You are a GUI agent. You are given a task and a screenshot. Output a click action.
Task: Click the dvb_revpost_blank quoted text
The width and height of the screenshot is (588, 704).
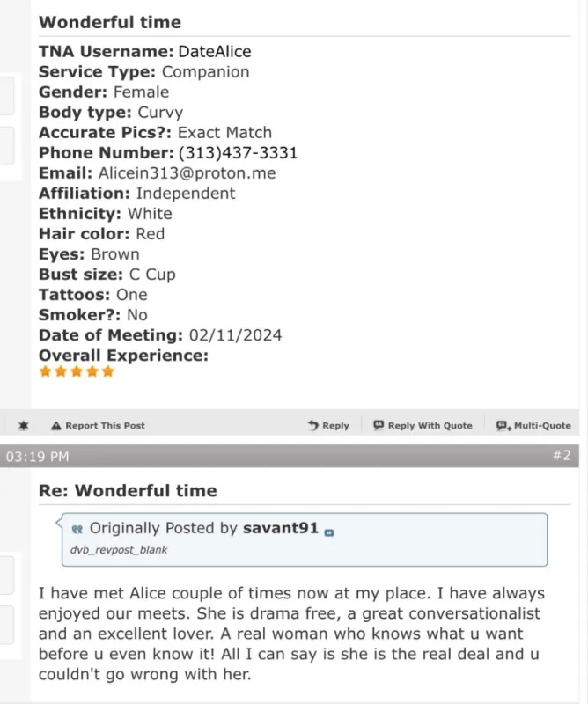[119, 550]
